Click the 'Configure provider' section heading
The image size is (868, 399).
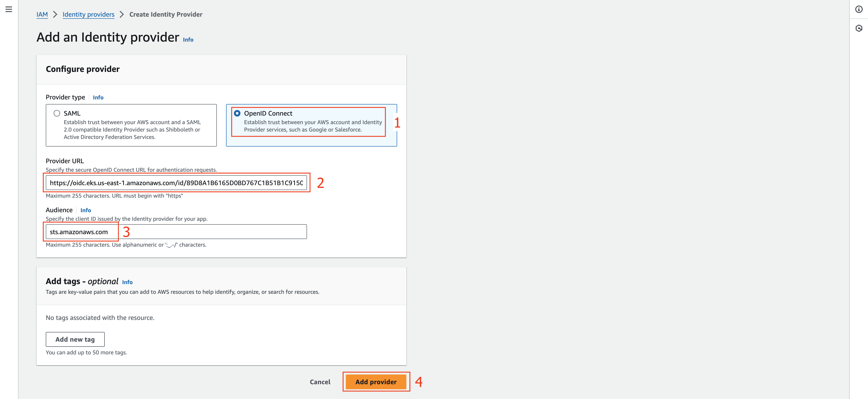click(x=83, y=69)
